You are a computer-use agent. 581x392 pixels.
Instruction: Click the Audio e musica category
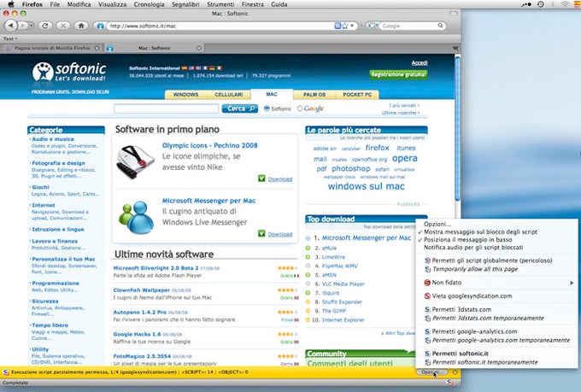tap(53, 139)
